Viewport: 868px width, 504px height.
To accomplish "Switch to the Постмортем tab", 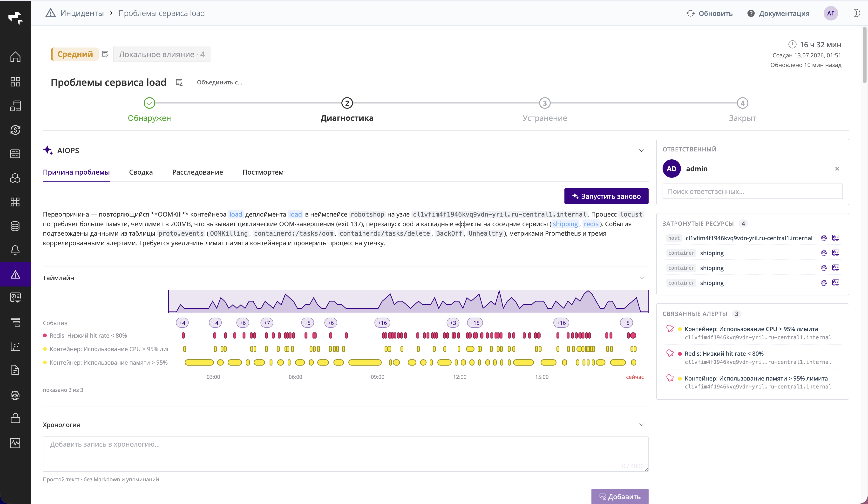I will 263,172.
